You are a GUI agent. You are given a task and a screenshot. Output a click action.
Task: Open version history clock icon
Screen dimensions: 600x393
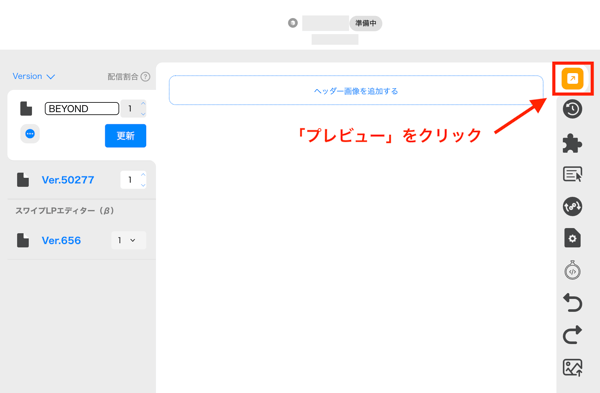coord(572,109)
